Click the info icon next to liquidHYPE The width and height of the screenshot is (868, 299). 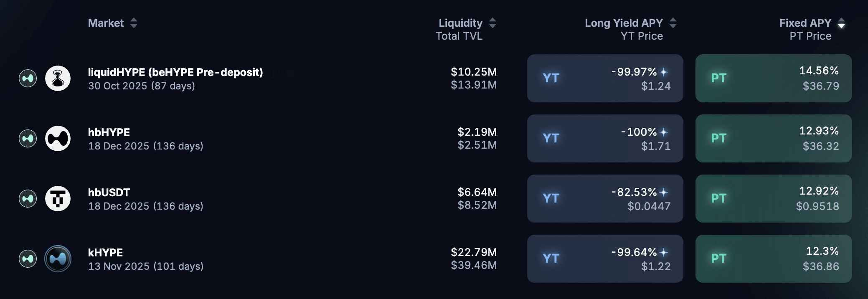(274, 73)
